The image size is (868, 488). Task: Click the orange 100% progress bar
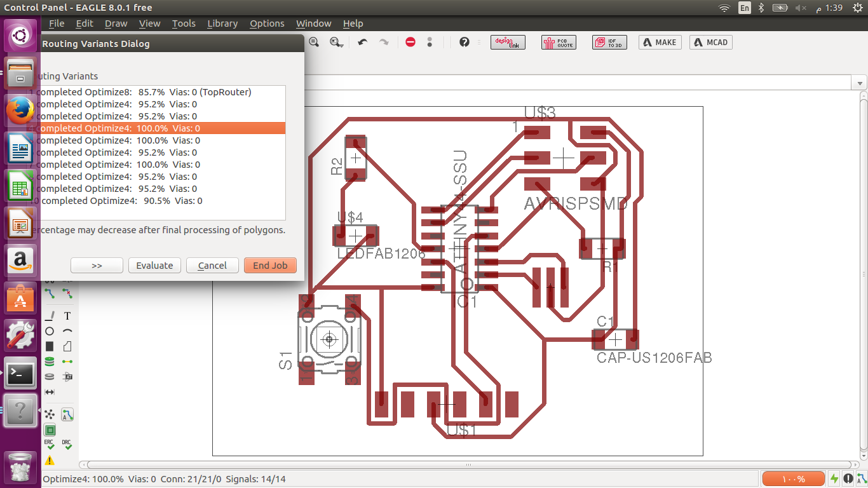tap(792, 478)
